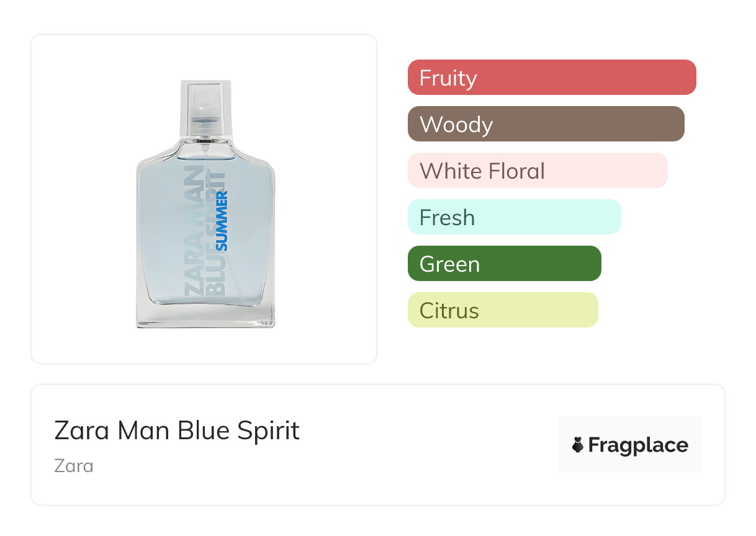The image size is (756, 536).
Task: Choose the pink White Floral accord bar
Action: pos(537,171)
